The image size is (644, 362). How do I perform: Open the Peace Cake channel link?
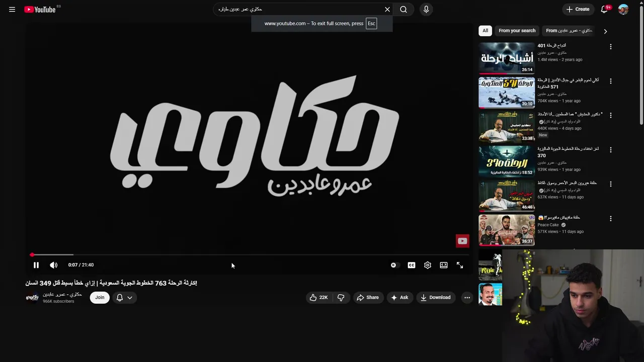tap(548, 225)
